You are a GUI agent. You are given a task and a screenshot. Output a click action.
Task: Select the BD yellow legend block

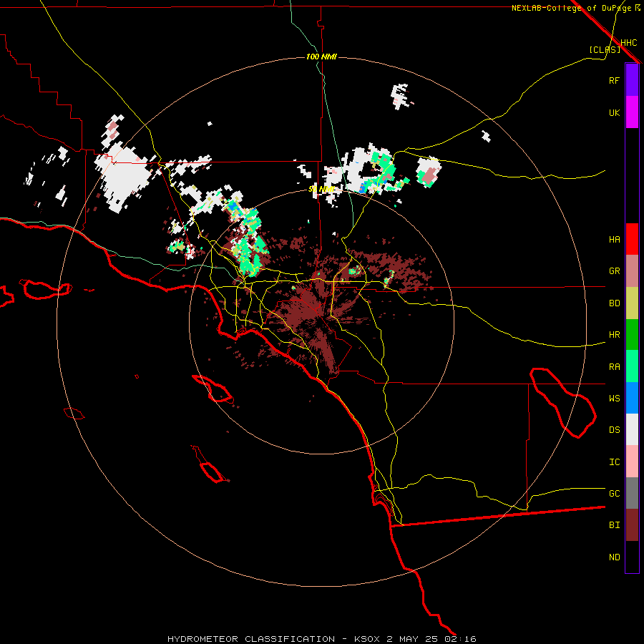632,303
